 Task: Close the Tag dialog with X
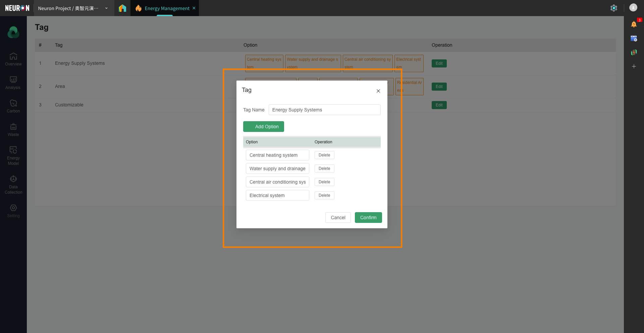tap(378, 91)
